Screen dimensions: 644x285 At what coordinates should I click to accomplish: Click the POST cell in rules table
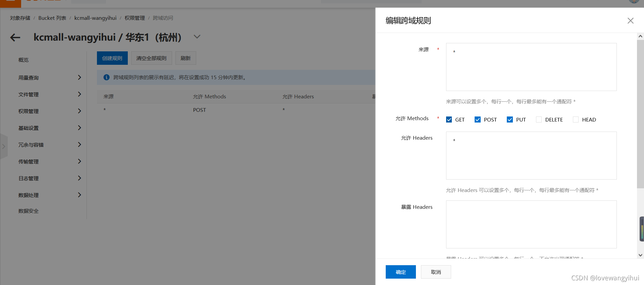tap(200, 110)
